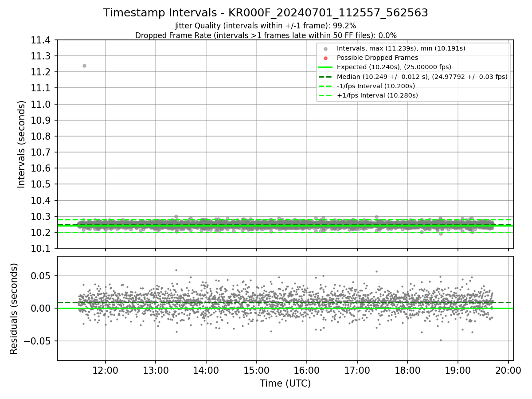Click the 10.3 y-axis tick label
This screenshot has width=532, height=399.
click(x=42, y=216)
